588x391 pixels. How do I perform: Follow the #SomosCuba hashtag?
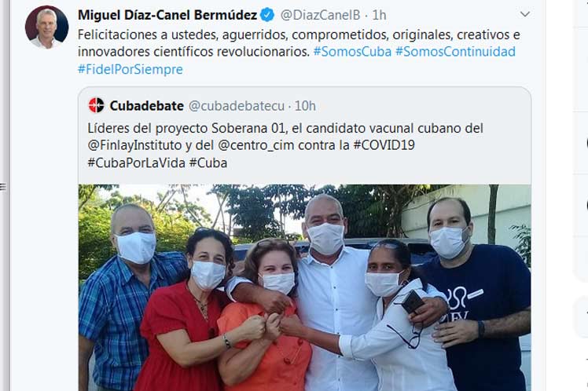[352, 51]
